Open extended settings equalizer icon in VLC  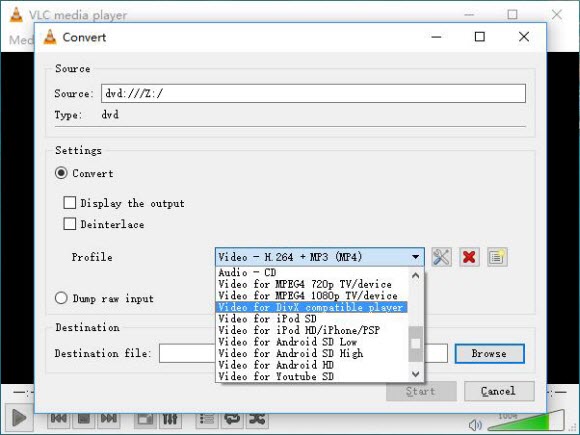click(170, 418)
